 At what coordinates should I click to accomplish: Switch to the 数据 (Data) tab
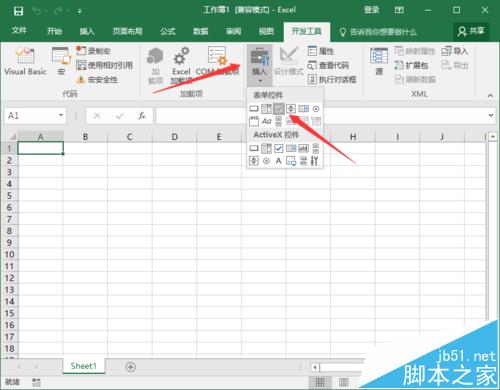pos(201,31)
